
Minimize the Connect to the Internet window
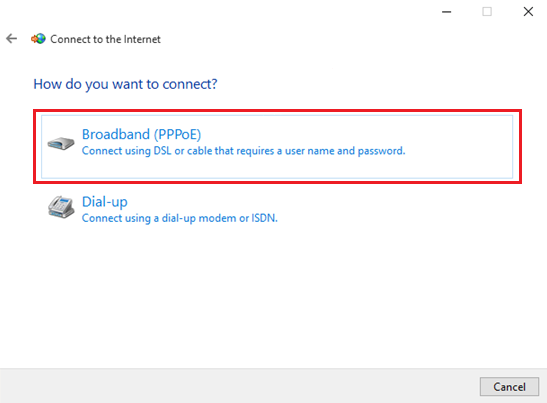pyautogui.click(x=447, y=12)
